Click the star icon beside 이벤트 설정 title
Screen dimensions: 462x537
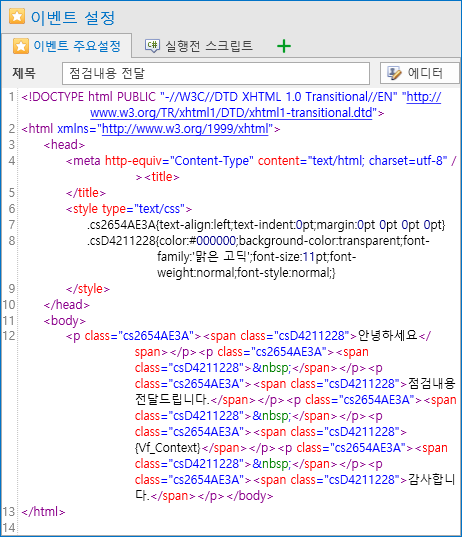tap(17, 16)
